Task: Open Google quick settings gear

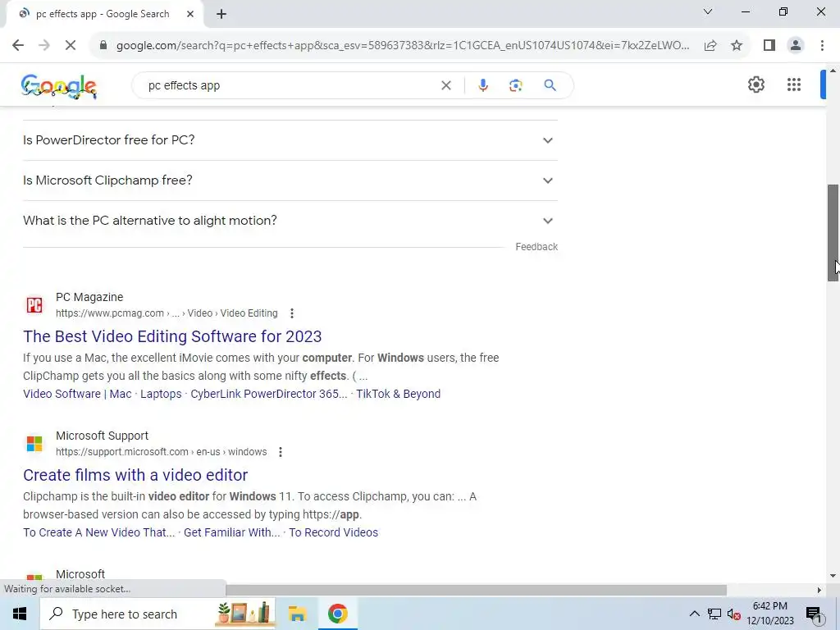Action: tap(756, 84)
